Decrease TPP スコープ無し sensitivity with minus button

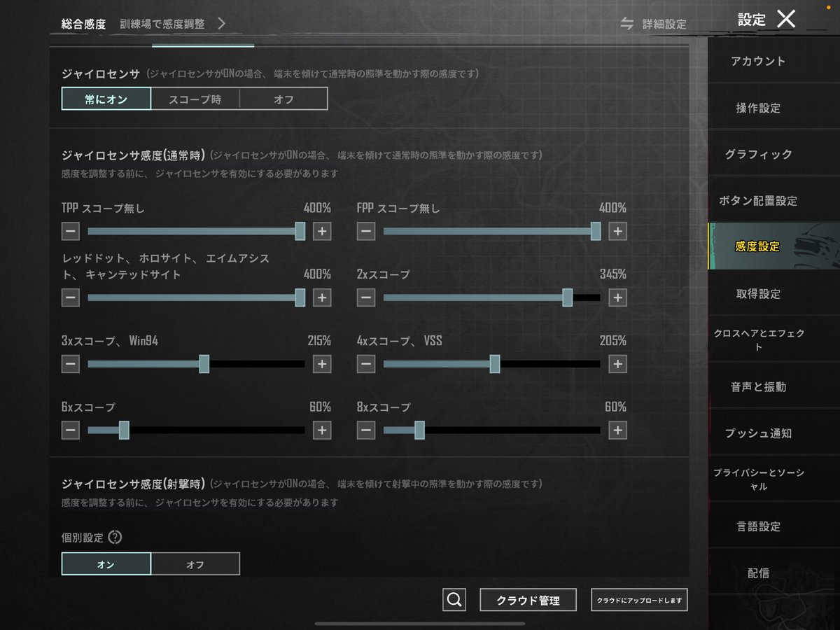[70, 231]
